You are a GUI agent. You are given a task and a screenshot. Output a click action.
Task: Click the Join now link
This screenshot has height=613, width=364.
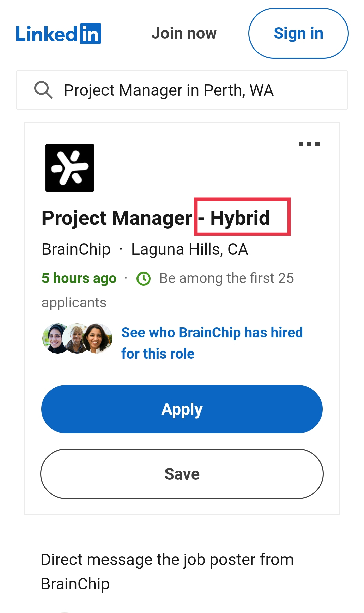tap(184, 33)
